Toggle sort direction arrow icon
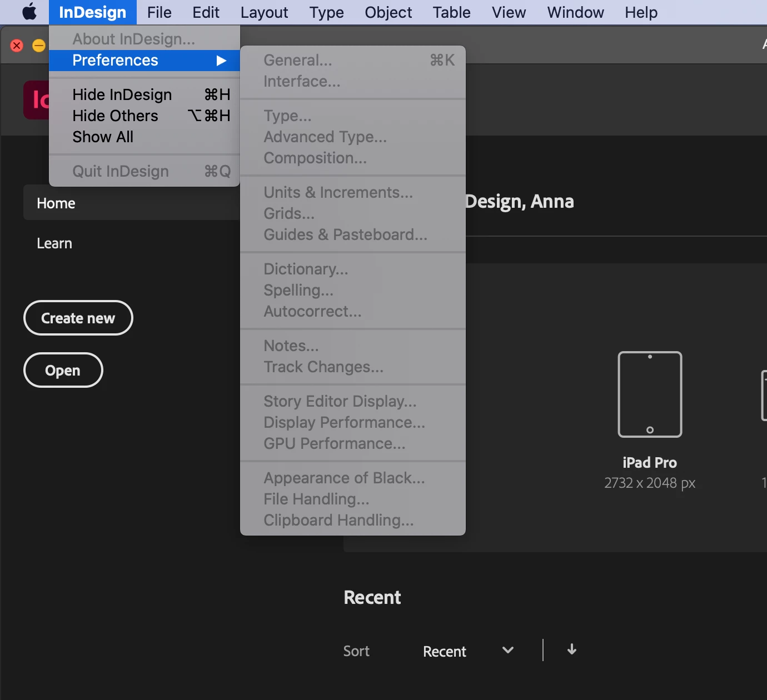Image resolution: width=767 pixels, height=700 pixels. point(571,649)
